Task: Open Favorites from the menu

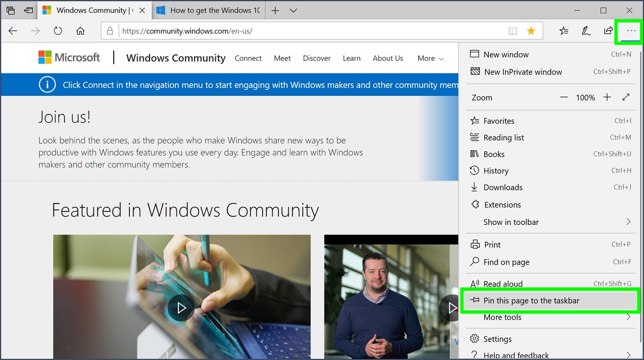Action: (x=551, y=121)
